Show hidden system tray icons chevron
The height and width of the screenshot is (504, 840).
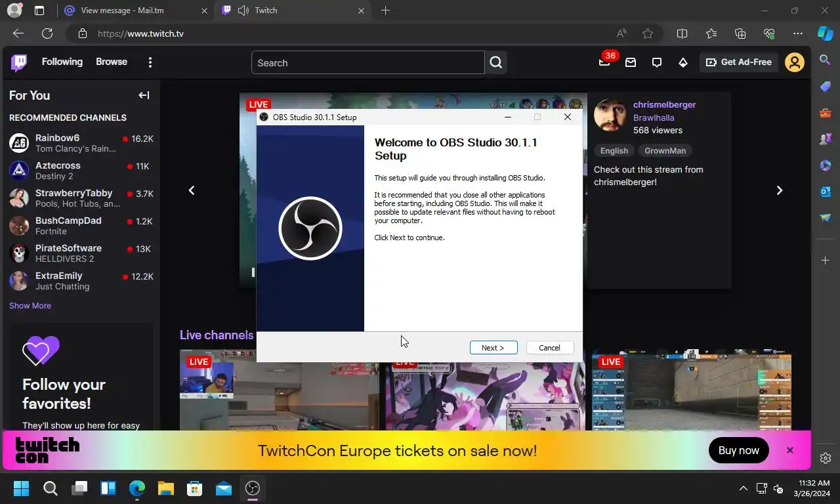744,488
